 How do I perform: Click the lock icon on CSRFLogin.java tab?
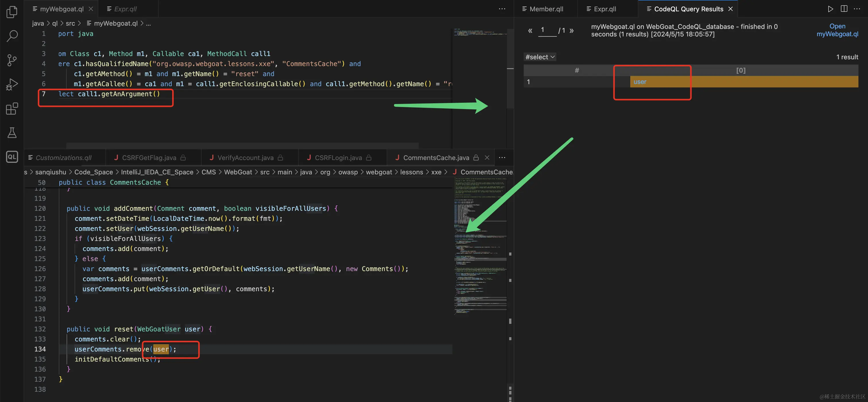(x=369, y=158)
